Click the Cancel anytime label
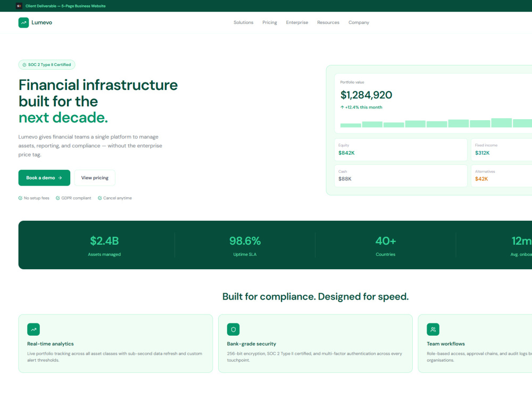Image resolution: width=532 pixels, height=399 pixels. point(118,198)
